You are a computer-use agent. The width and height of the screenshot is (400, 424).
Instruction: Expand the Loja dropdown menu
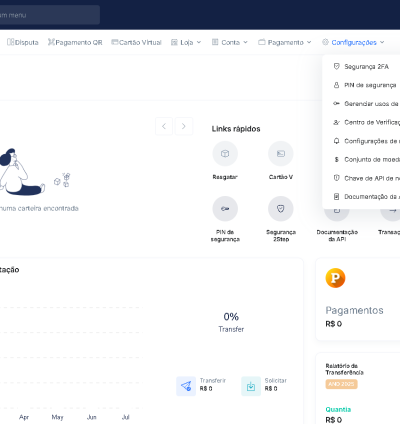coord(186,42)
